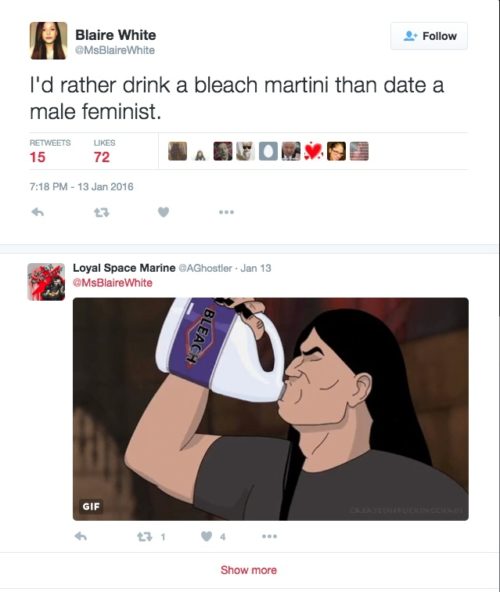Open Loyal Space Marine's profile name
This screenshot has height=592, width=500.
pos(124,268)
